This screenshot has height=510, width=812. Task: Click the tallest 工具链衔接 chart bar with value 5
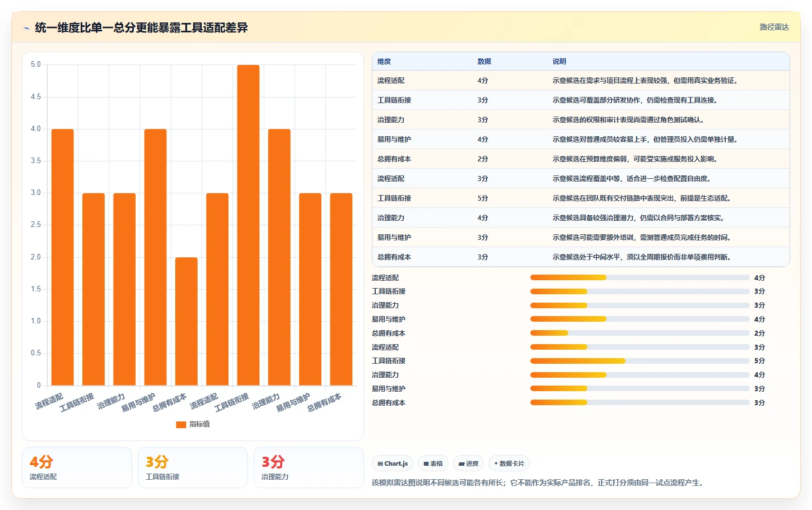(248, 225)
